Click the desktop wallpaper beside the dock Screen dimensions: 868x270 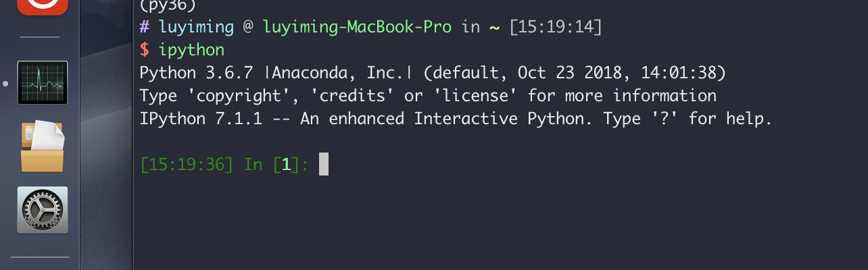pyautogui.click(x=106, y=169)
